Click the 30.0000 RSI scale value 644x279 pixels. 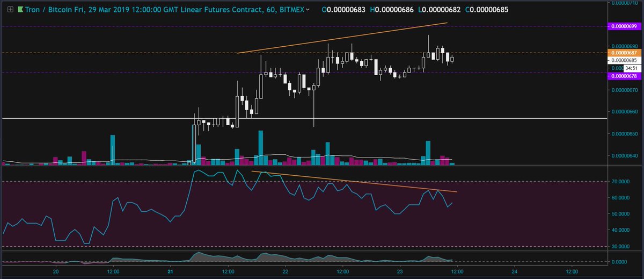621,246
